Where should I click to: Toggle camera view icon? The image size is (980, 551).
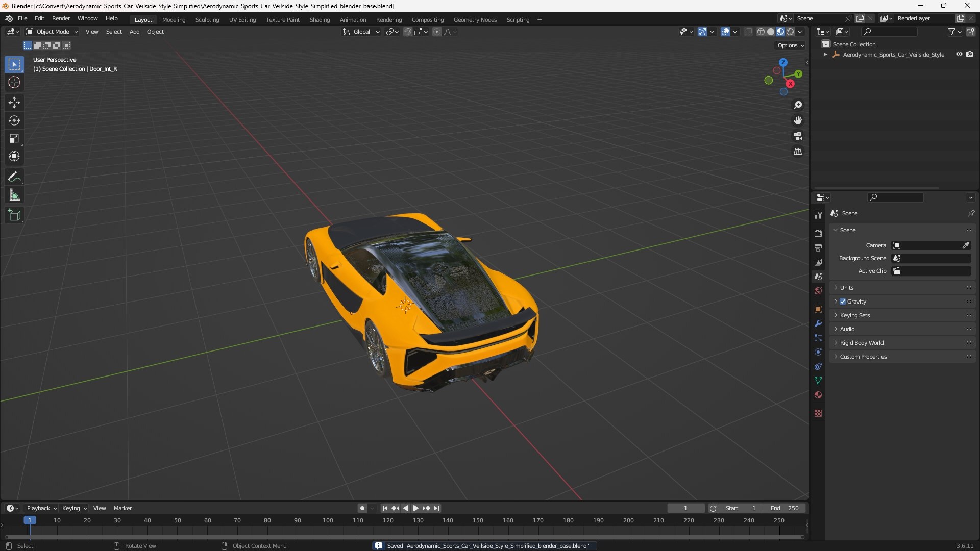(x=798, y=136)
